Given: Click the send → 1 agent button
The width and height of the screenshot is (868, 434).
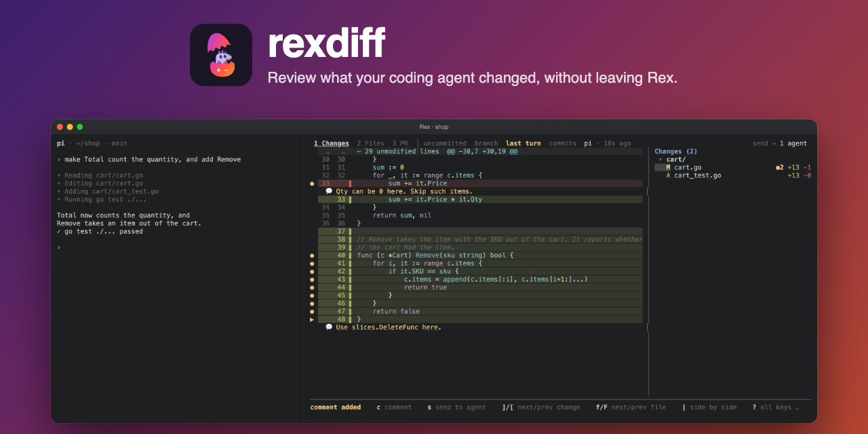Looking at the screenshot, I should 780,144.
